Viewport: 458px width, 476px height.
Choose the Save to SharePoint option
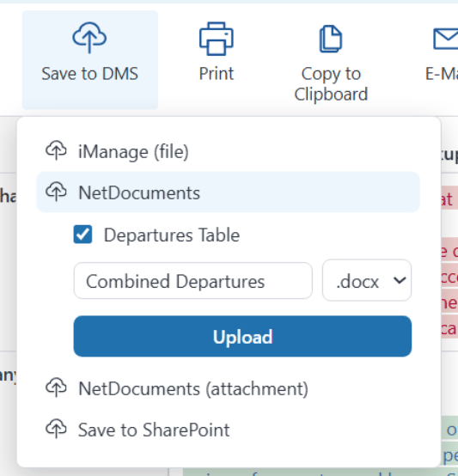[229, 430]
